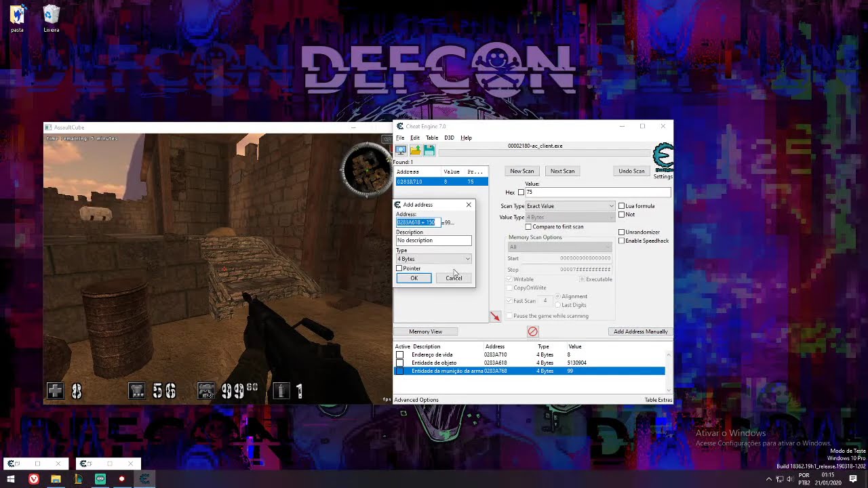Screen dimensions: 868x488
Task: Open File Explorer from the taskbar
Action: 56,479
